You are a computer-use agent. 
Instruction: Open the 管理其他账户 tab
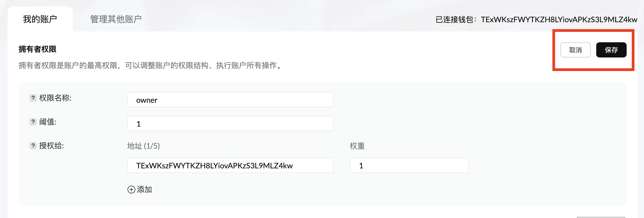click(116, 19)
